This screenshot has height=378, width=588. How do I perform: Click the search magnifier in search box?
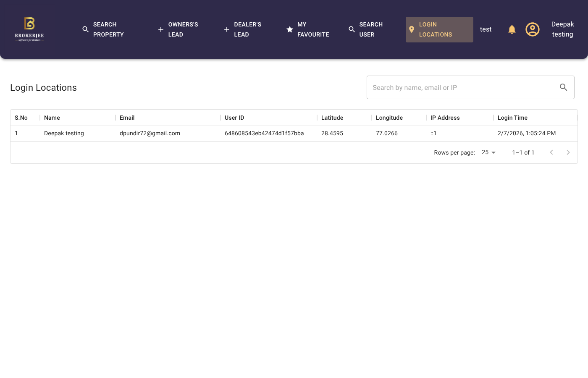click(563, 87)
